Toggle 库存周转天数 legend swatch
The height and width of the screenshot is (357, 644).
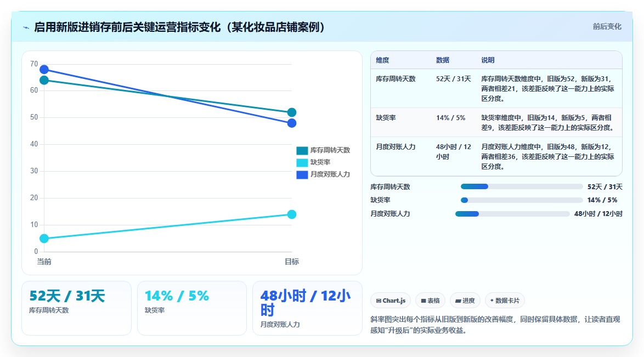[x=302, y=150]
